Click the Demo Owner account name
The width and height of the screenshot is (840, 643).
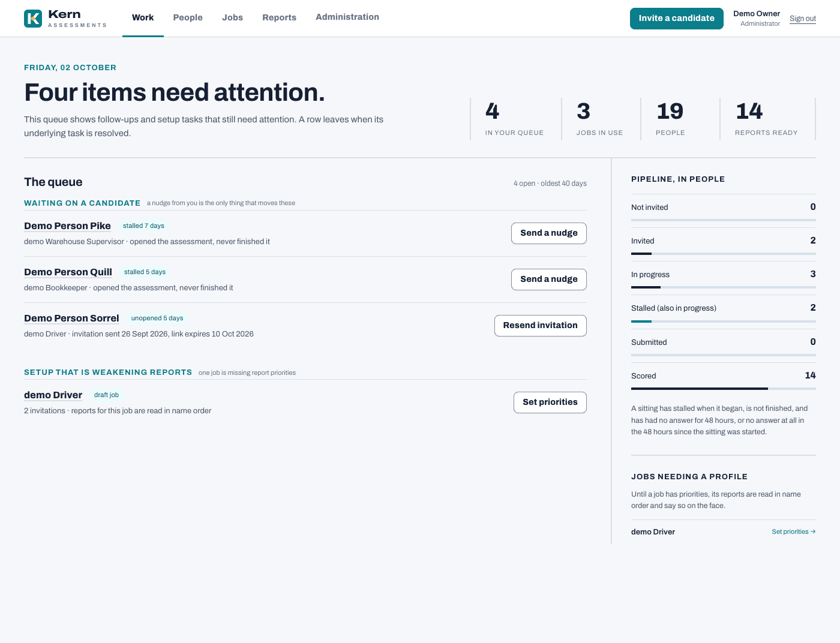tap(757, 14)
